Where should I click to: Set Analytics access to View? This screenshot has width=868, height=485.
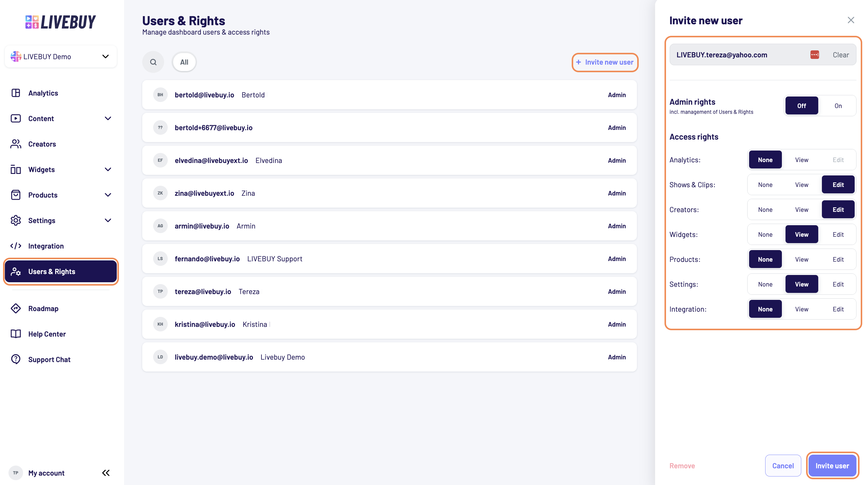pyautogui.click(x=802, y=160)
